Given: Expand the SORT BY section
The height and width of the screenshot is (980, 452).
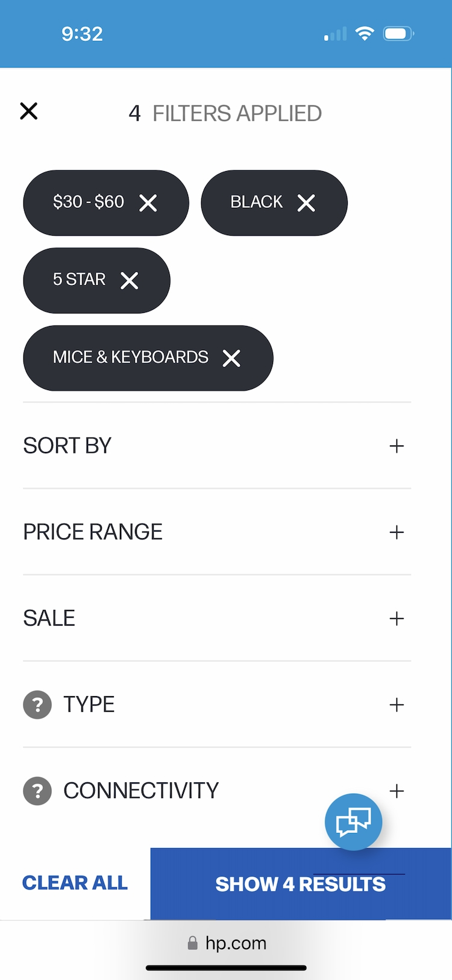Looking at the screenshot, I should (x=397, y=446).
